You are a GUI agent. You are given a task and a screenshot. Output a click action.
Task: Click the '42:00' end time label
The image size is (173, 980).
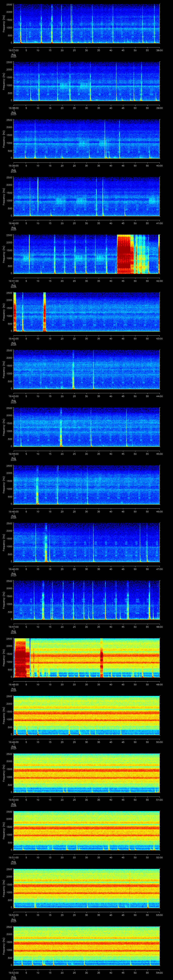tap(159, 281)
